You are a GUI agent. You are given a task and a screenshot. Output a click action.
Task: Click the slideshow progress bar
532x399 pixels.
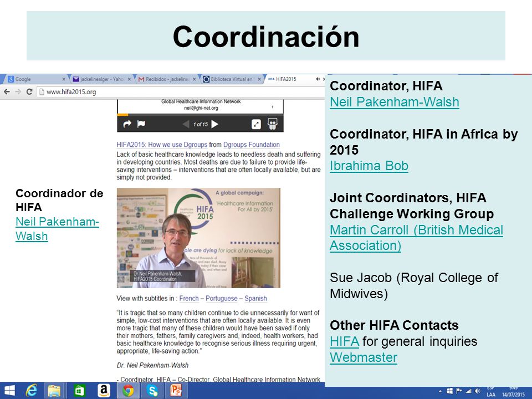pyautogui.click(x=200, y=115)
